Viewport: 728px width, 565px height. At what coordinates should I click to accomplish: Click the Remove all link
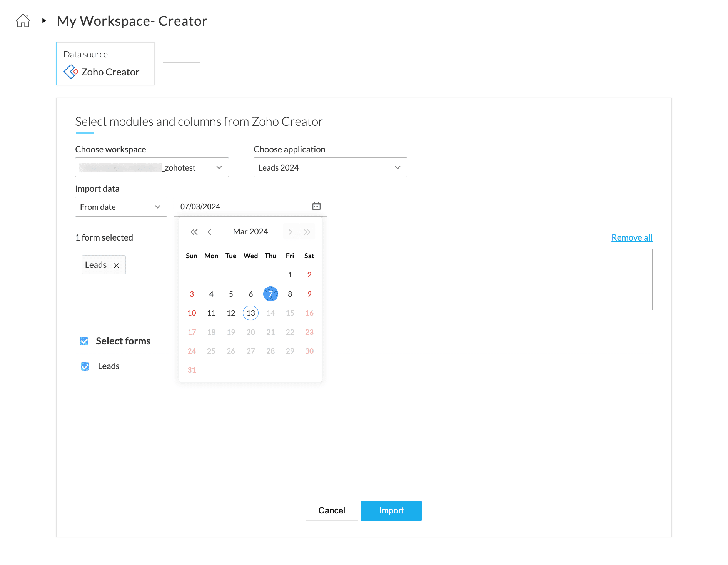tap(632, 237)
